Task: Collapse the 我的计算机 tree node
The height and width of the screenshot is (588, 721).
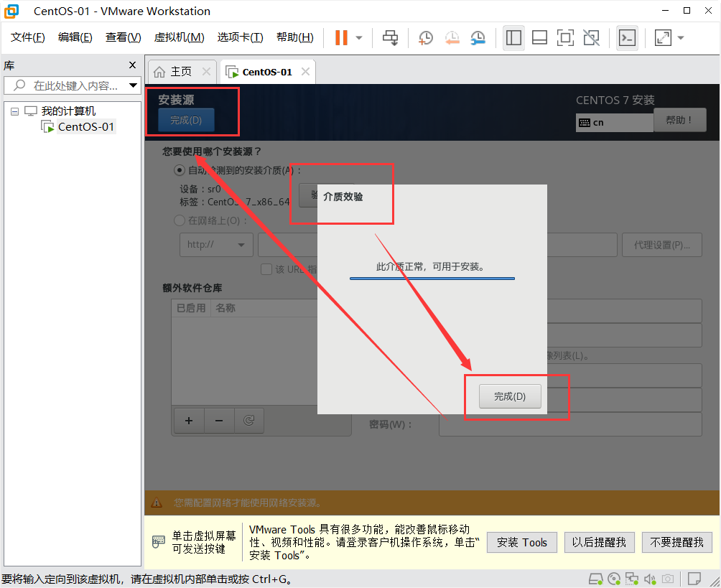Action: [14, 111]
